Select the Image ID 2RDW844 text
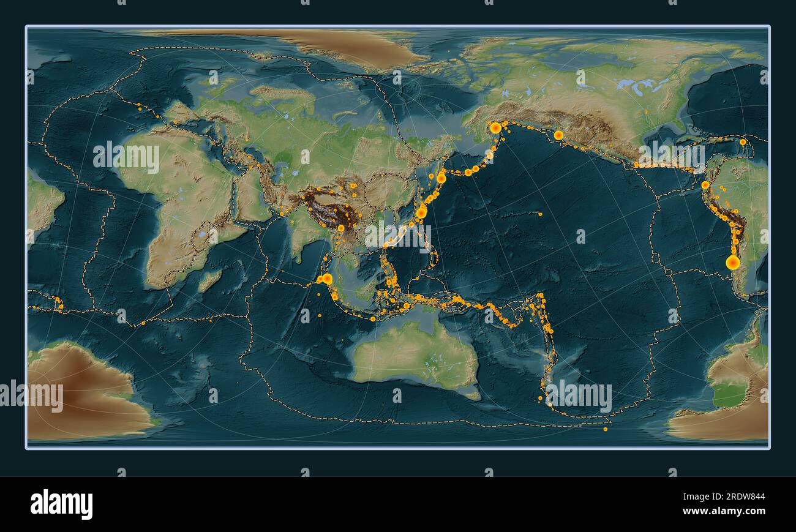Image resolution: width=796 pixels, height=532 pixels. tap(723, 496)
